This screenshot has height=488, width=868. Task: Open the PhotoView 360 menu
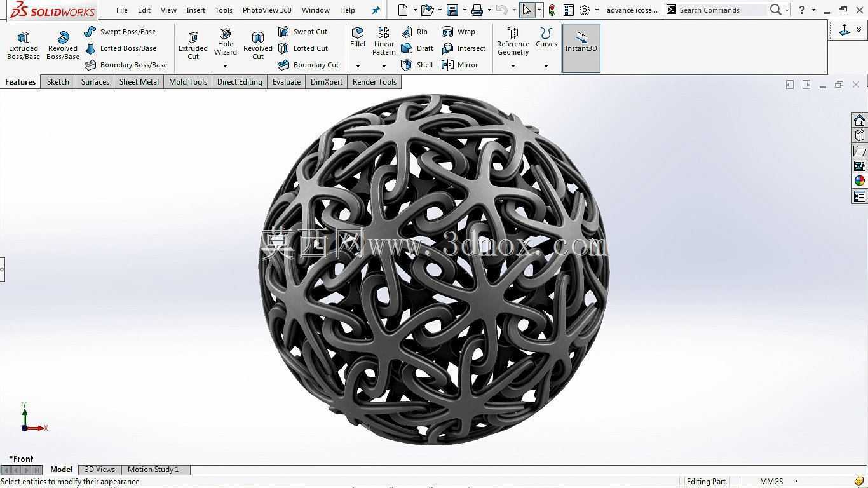[x=267, y=10]
